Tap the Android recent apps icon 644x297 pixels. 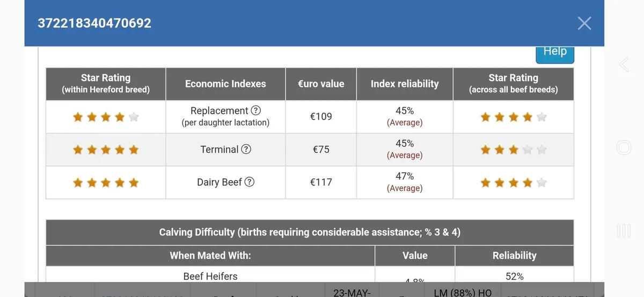point(624,231)
